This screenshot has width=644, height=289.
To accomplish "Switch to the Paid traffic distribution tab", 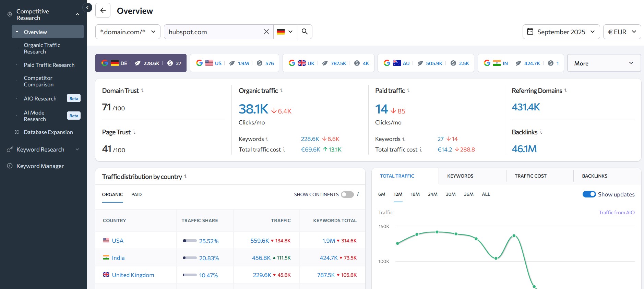I will (x=136, y=194).
